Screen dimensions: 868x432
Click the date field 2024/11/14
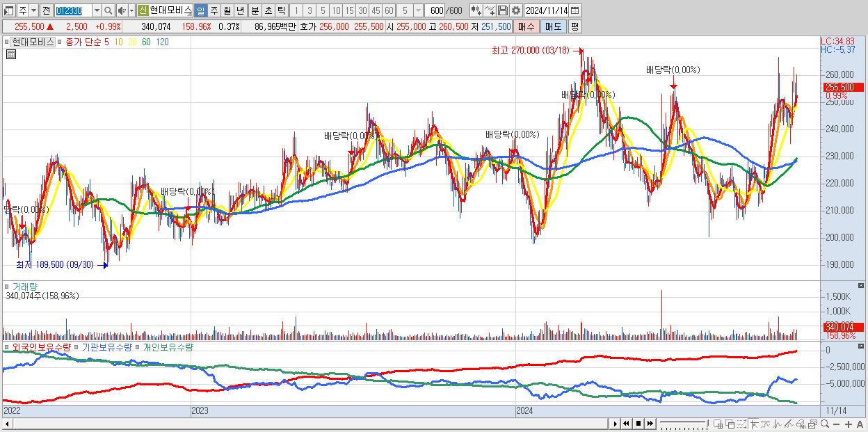[546, 10]
